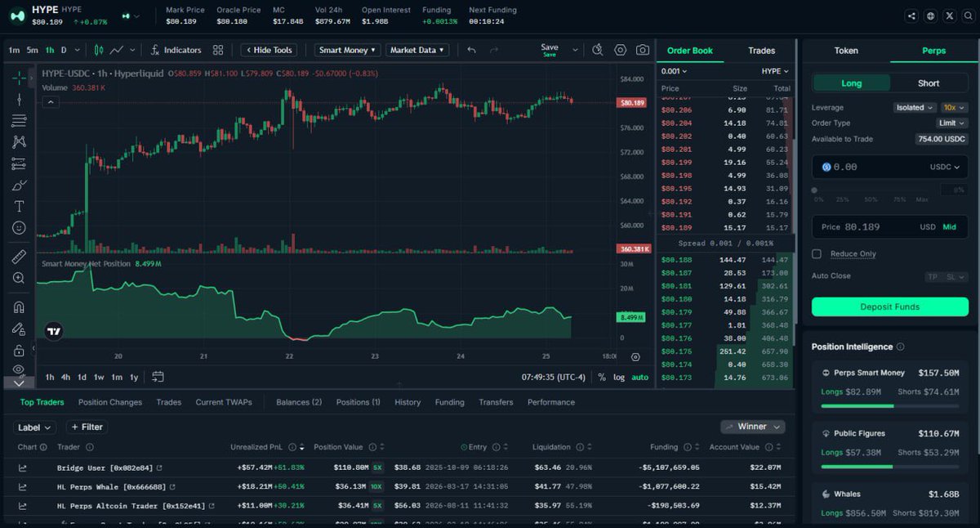Select the forecasting and measurement tool

coord(19,163)
